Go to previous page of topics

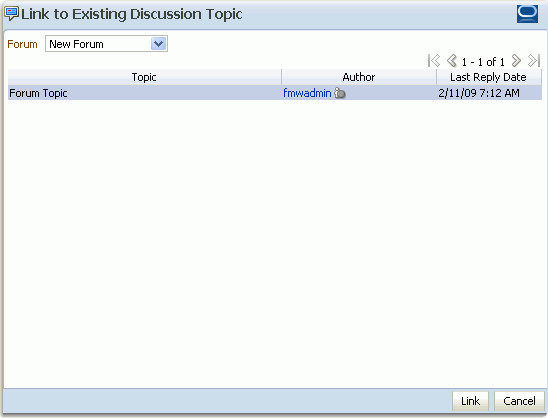452,61
